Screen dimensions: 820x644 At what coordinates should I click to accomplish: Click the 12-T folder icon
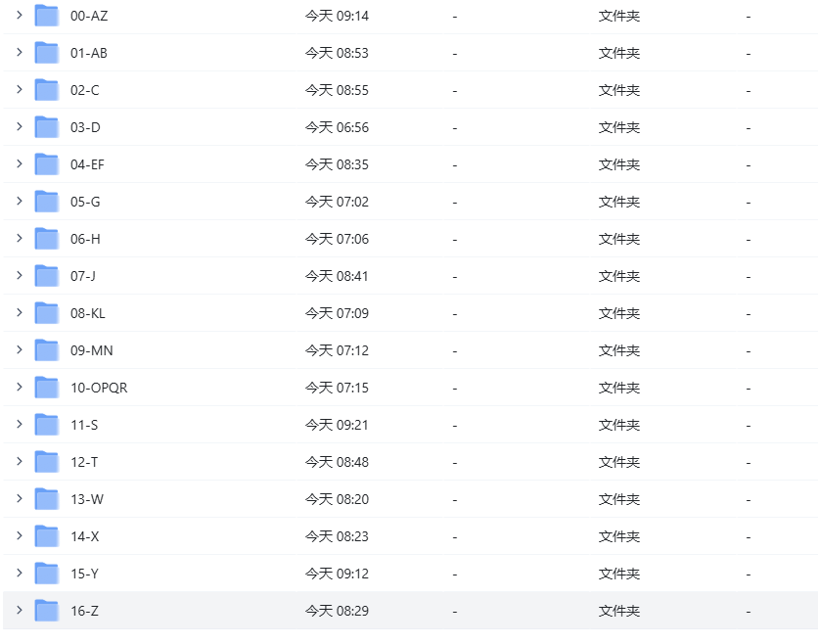click(x=47, y=462)
